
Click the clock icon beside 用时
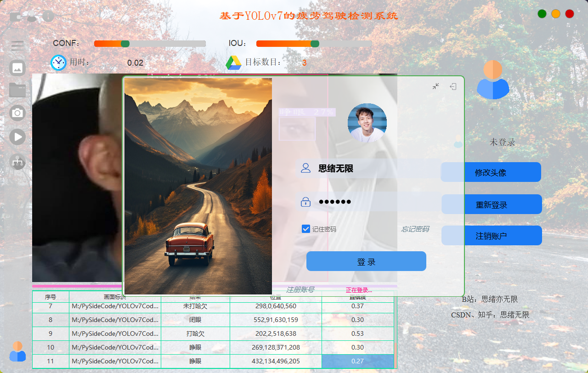[58, 62]
